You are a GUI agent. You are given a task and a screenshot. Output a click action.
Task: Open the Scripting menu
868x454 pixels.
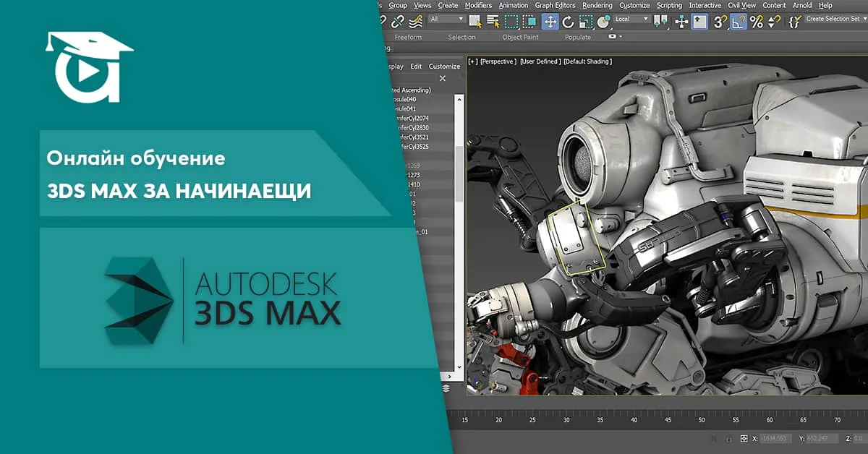pos(669,5)
